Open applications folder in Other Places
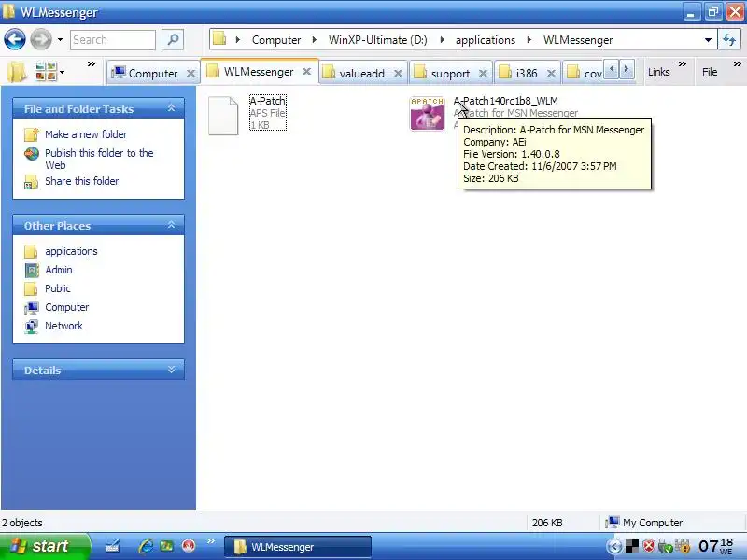 click(x=71, y=251)
